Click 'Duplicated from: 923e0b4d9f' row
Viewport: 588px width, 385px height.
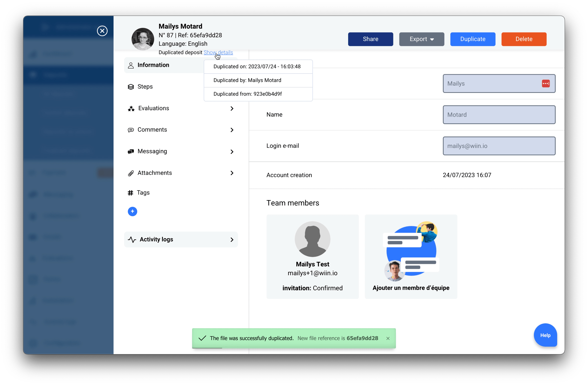point(258,94)
